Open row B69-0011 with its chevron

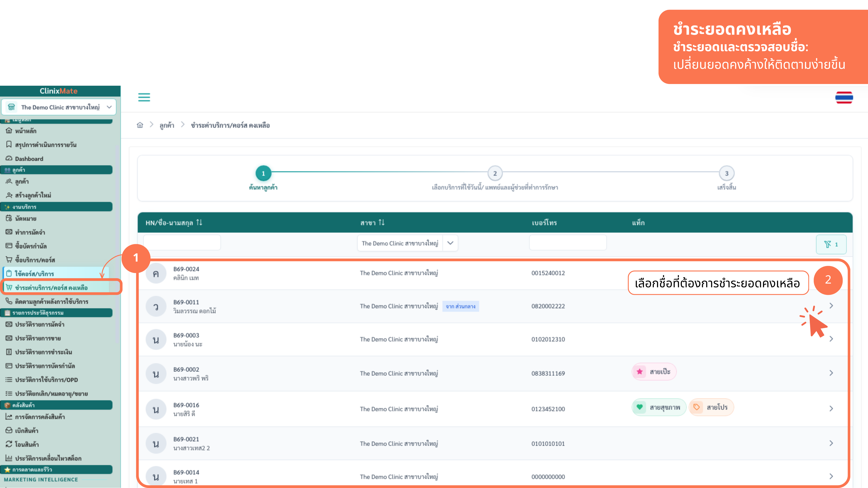pyautogui.click(x=831, y=306)
